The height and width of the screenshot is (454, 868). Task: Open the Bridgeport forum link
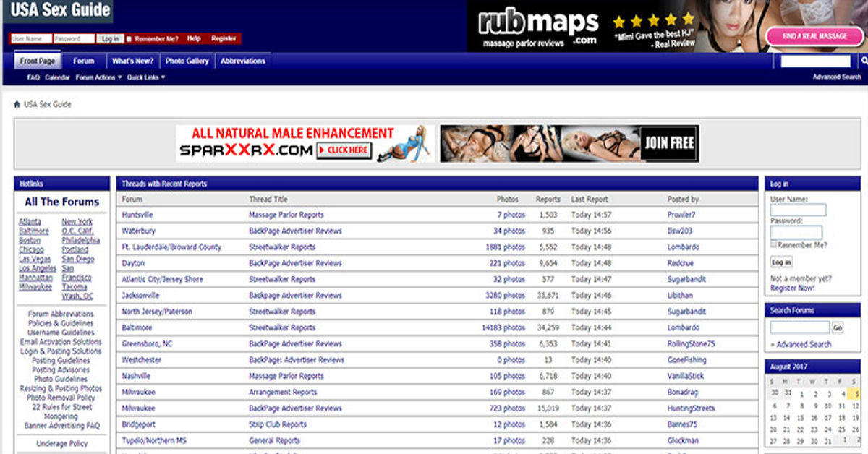(x=139, y=424)
